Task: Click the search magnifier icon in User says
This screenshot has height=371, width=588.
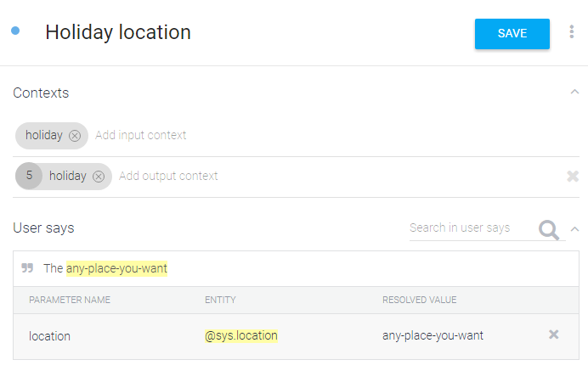Action: click(x=549, y=229)
